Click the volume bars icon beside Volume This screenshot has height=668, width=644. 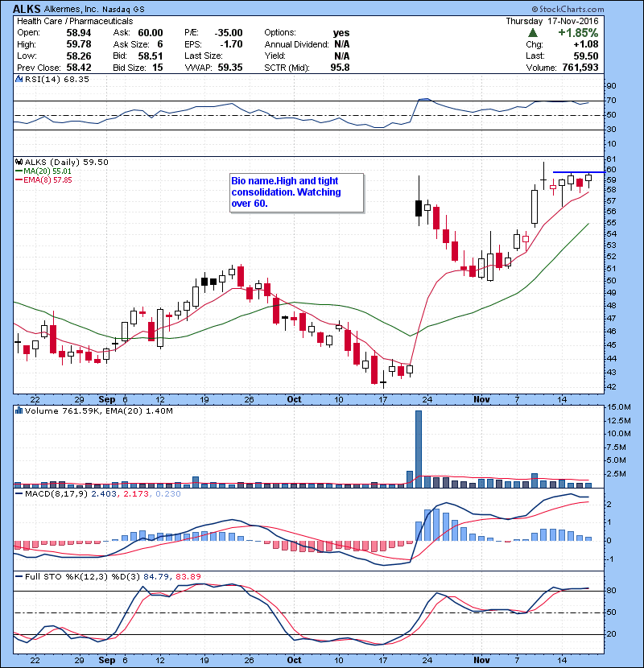[19, 410]
